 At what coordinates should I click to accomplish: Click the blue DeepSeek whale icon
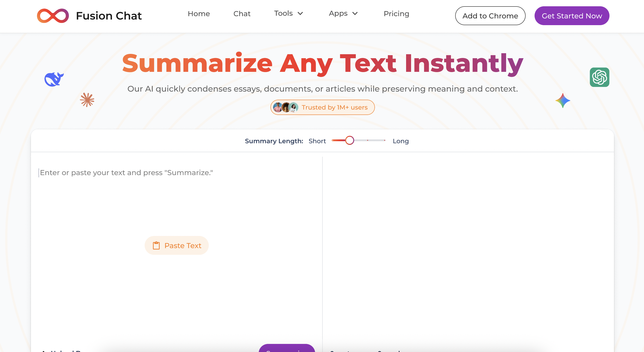54,79
